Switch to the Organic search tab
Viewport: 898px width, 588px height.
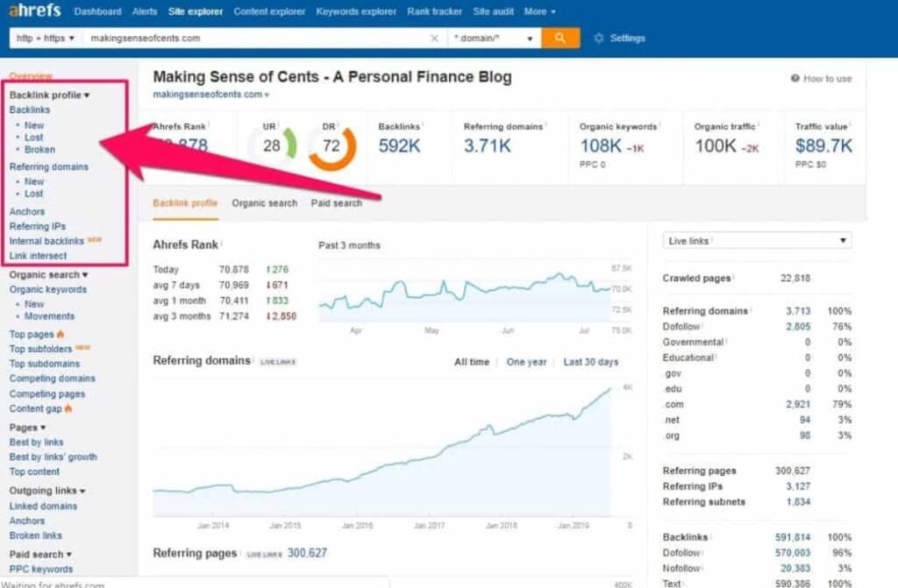tap(265, 203)
